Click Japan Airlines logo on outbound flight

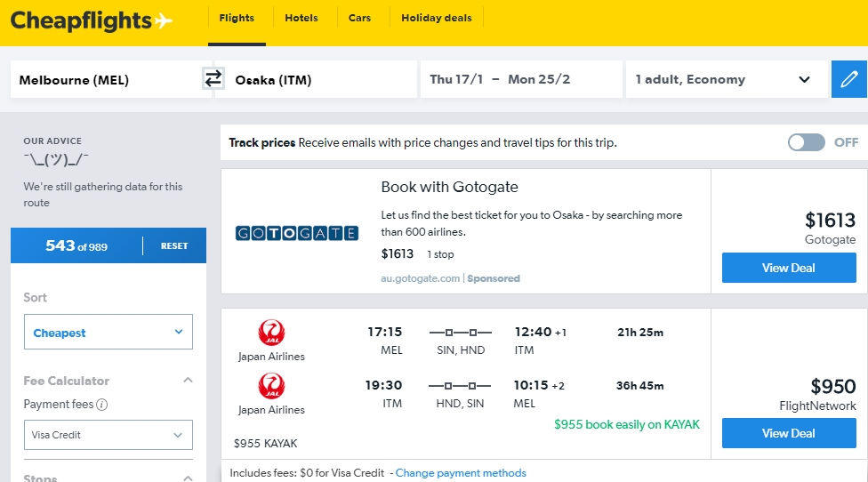(x=271, y=332)
